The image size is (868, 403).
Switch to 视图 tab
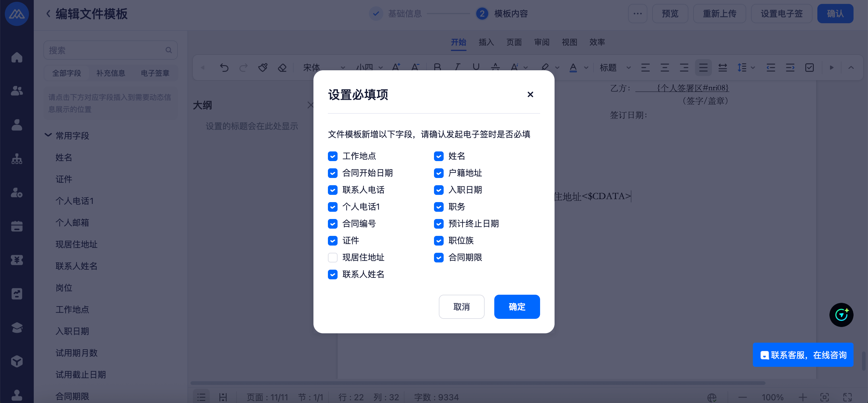569,42
